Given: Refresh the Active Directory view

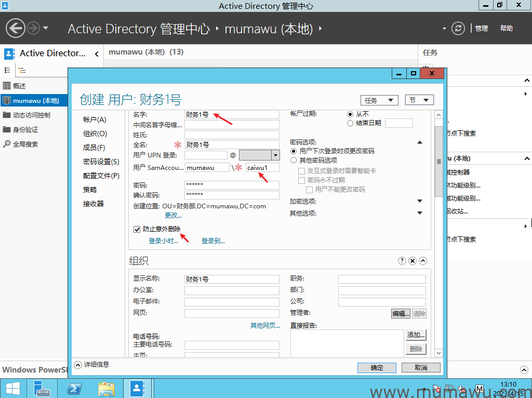Looking at the screenshot, I should coord(458,28).
